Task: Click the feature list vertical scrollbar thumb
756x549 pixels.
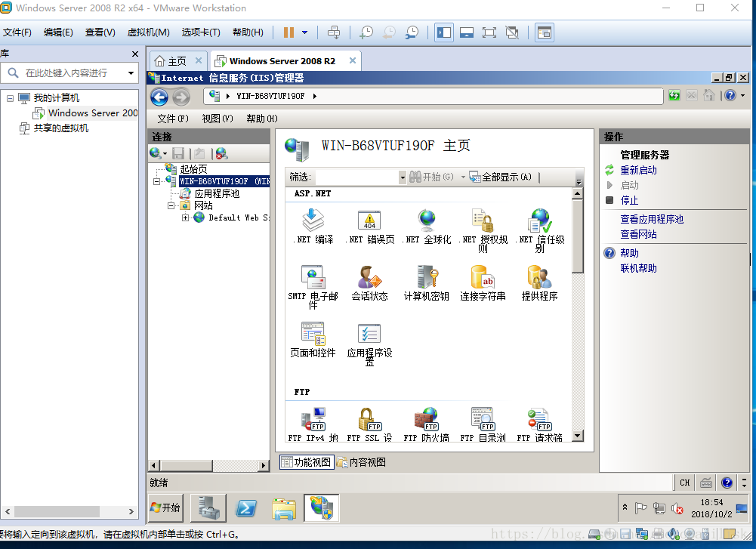Action: (x=577, y=236)
